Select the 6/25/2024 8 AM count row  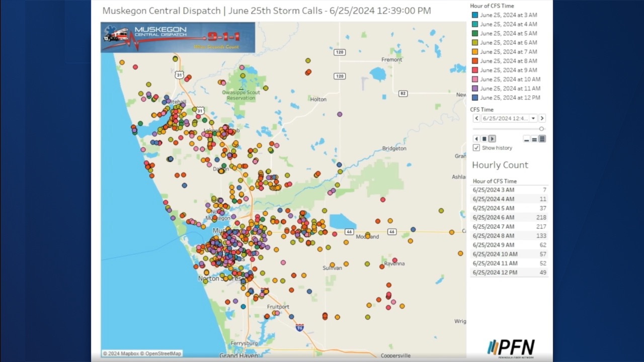tap(509, 236)
